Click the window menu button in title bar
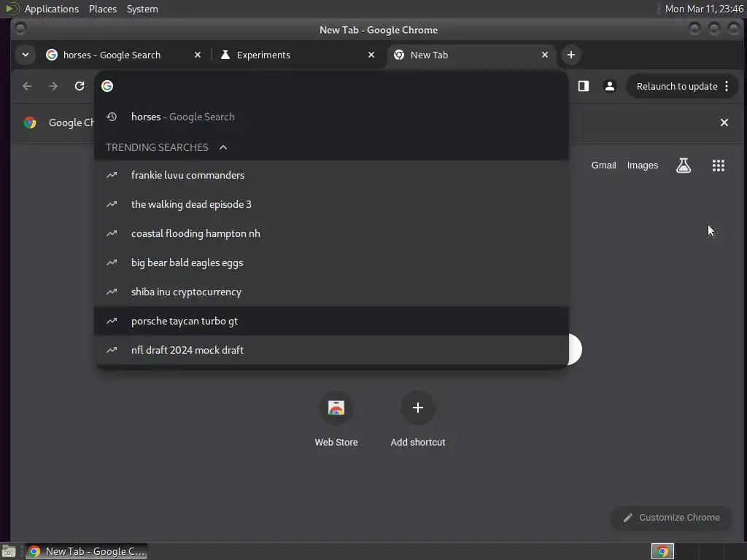Image resolution: width=747 pixels, height=560 pixels. (x=20, y=28)
